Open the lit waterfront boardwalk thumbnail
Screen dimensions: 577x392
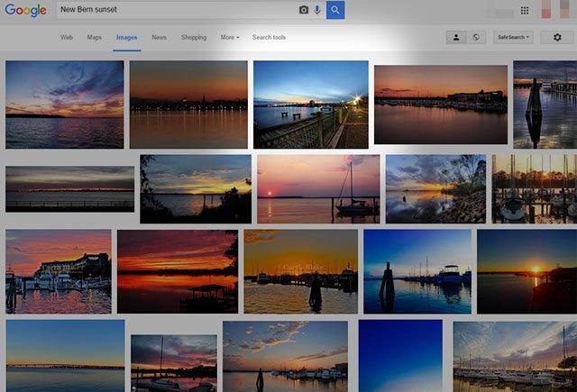(x=311, y=105)
